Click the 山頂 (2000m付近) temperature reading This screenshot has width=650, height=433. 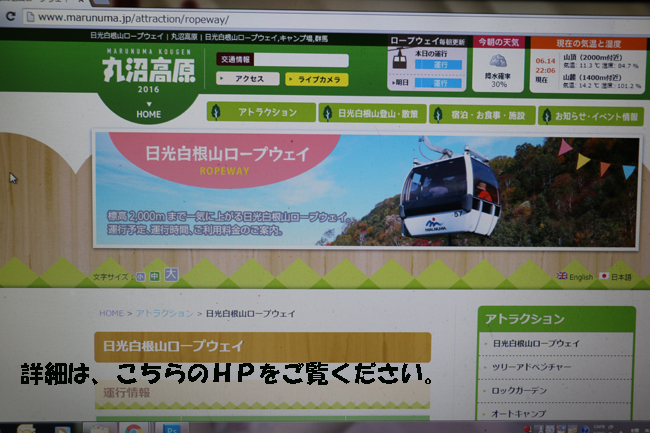point(600,61)
